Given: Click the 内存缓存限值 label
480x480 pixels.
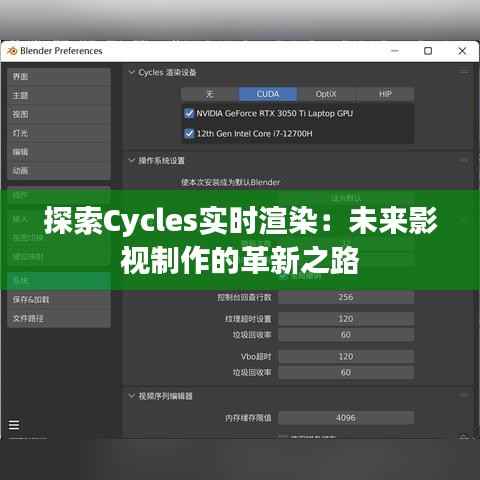Looking at the screenshot, I should point(248,418).
